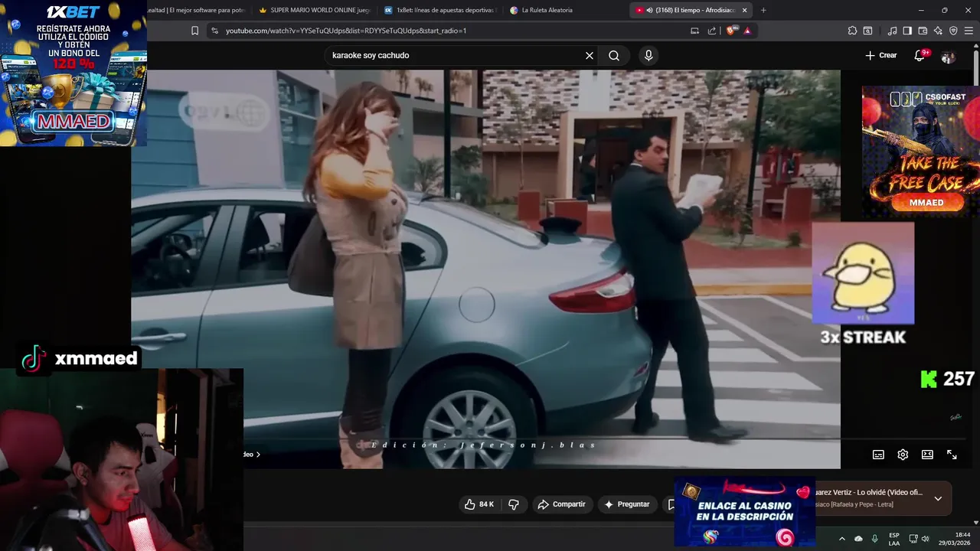Open a new browser tab
980x551 pixels.
(x=763, y=10)
